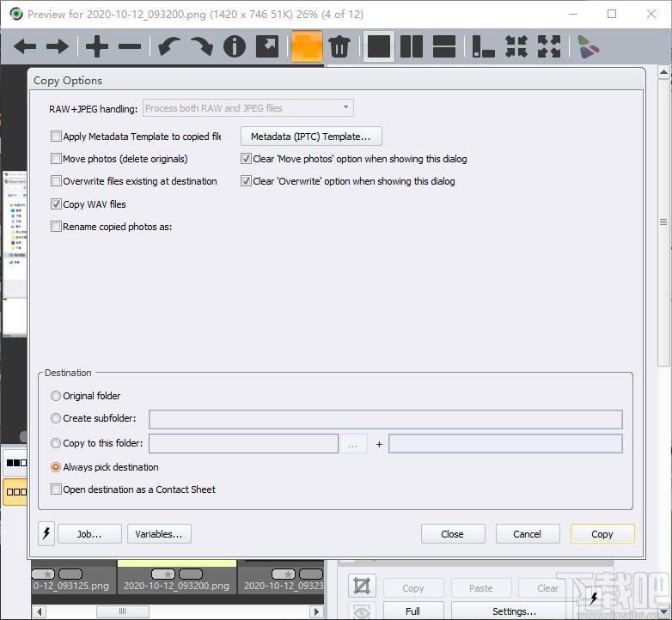
Task: Click lightning bolt icon near Settings
Action: [594, 599]
